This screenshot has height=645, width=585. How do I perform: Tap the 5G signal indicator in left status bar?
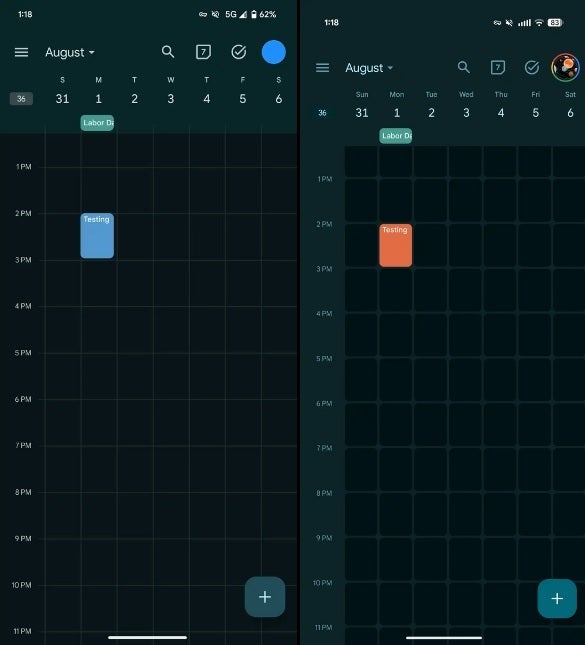(236, 14)
